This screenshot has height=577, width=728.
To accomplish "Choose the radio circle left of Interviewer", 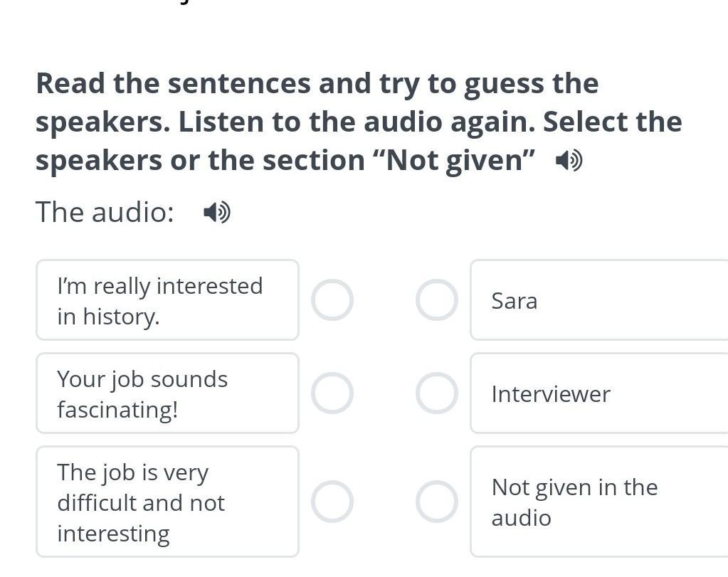I will (436, 393).
